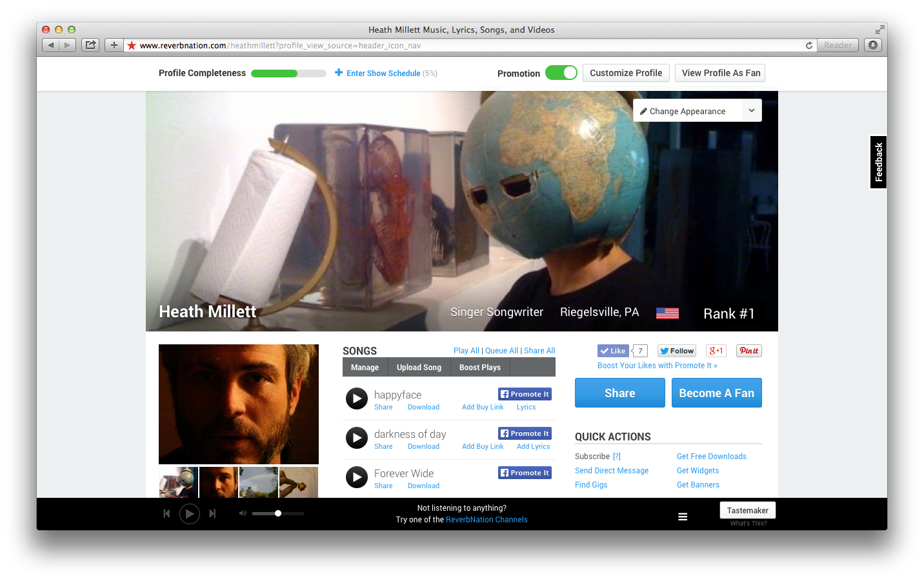Screen dimensions: 924x581
Task: Open the Safari downloads icon
Action: [873, 45]
